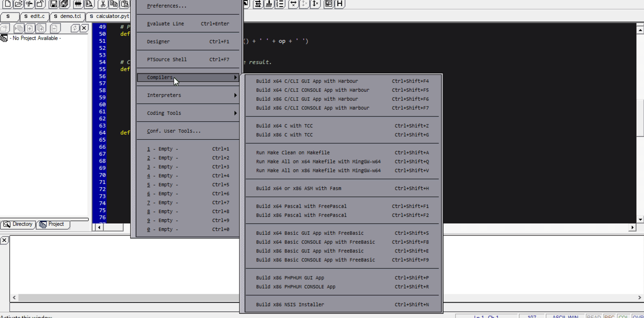644x318 pixels.
Task: Click the Cut scissors toolbar icon
Action: 103,4
